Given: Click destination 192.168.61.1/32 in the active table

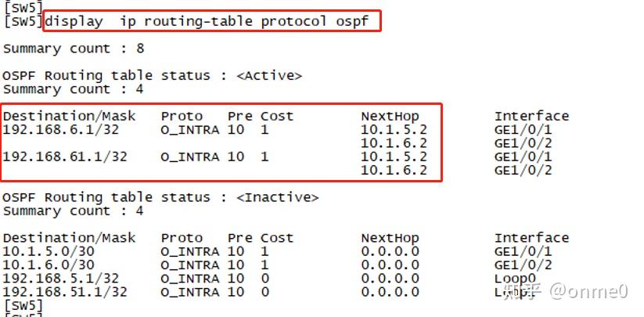Looking at the screenshot, I should 66,157.
